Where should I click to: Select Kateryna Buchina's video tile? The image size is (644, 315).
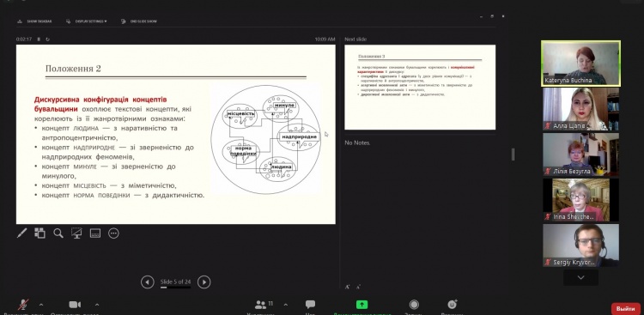(580, 64)
